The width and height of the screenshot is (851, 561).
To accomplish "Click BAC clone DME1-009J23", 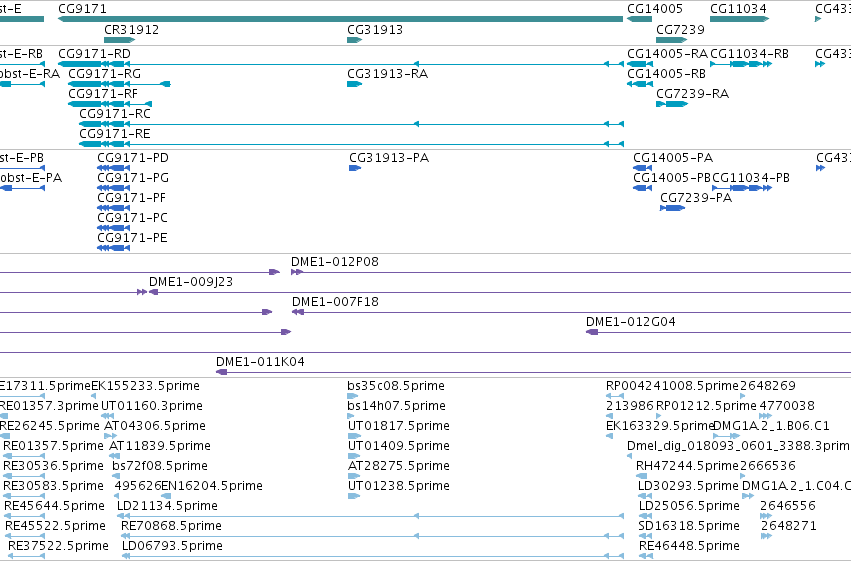I will point(191,282).
